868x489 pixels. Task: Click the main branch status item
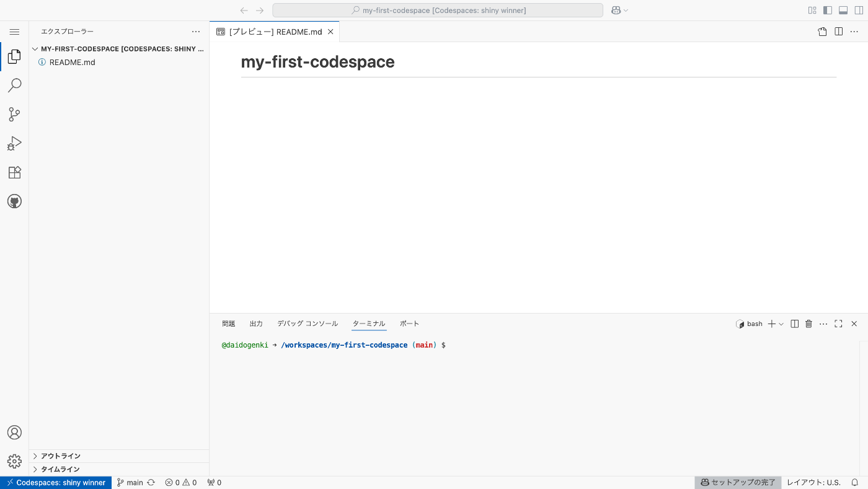pos(130,483)
